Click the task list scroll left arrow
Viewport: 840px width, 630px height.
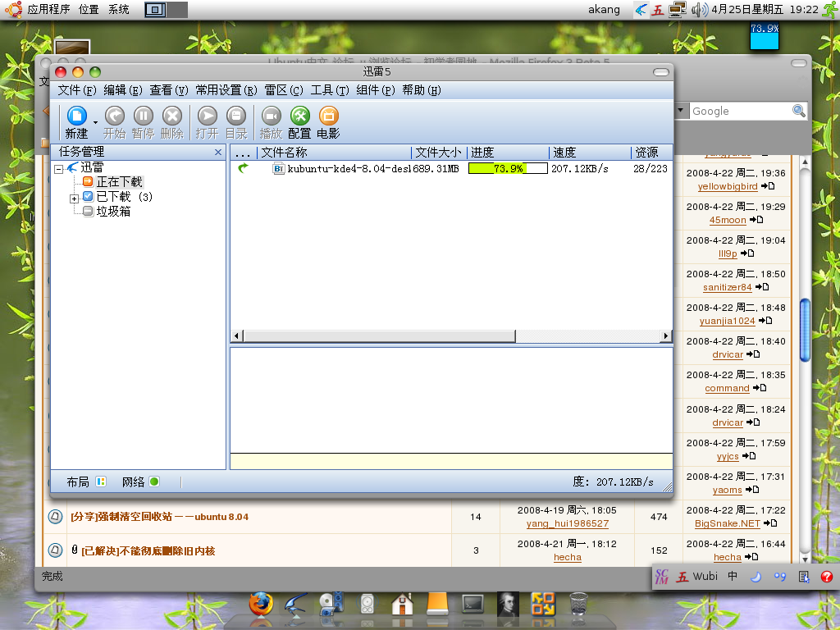237,336
